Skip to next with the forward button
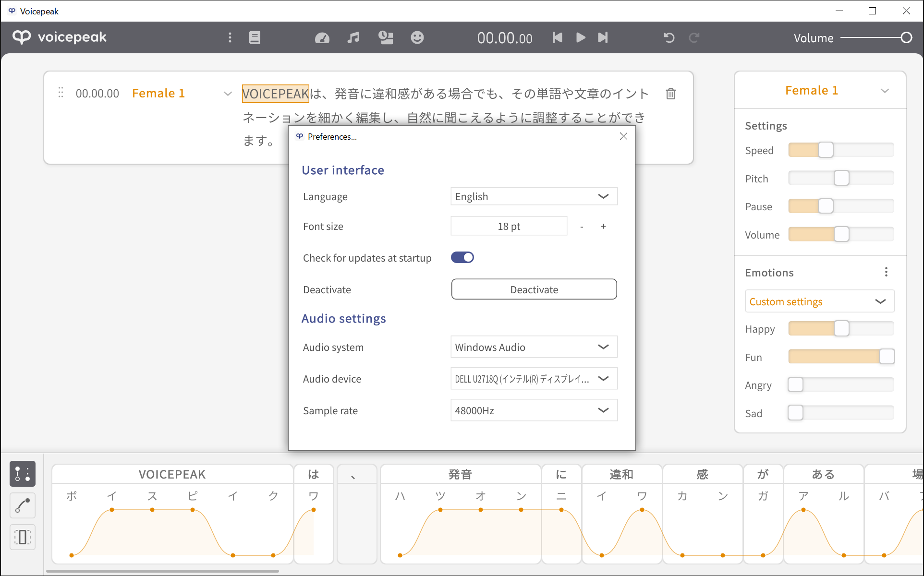Image resolution: width=924 pixels, height=576 pixels. coord(603,37)
